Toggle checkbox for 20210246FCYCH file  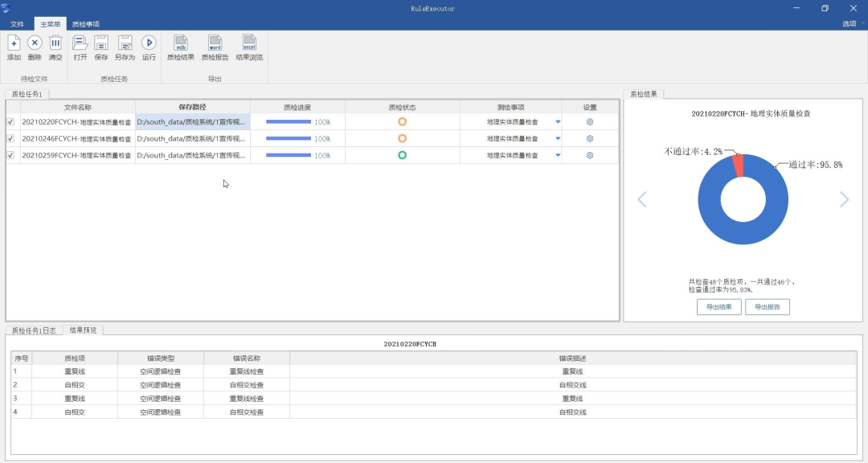click(10, 138)
